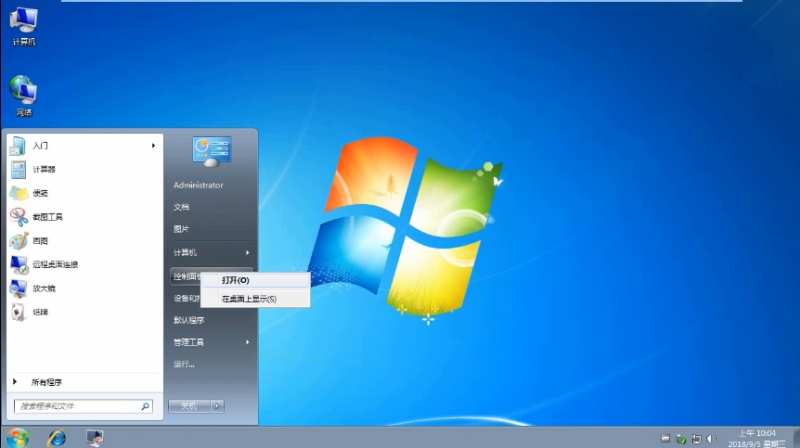Click the pinned display settings taskbar icon
This screenshot has width=800, height=448.
tap(95, 438)
